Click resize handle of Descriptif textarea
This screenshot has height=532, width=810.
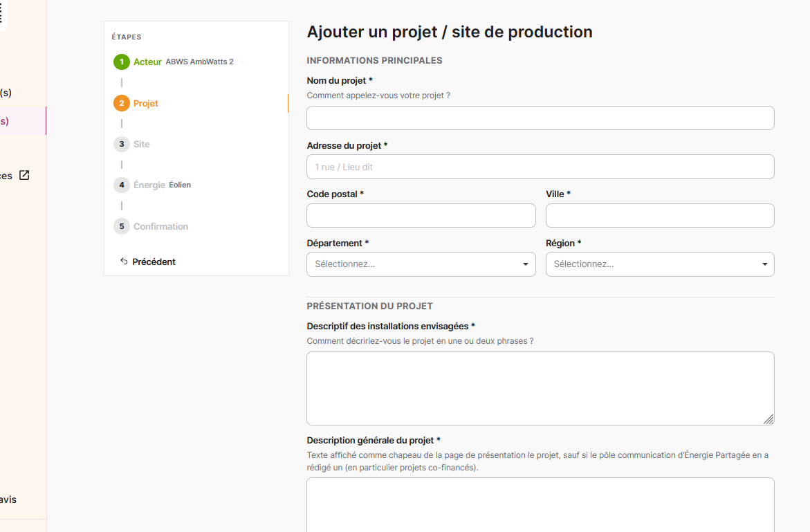768,419
